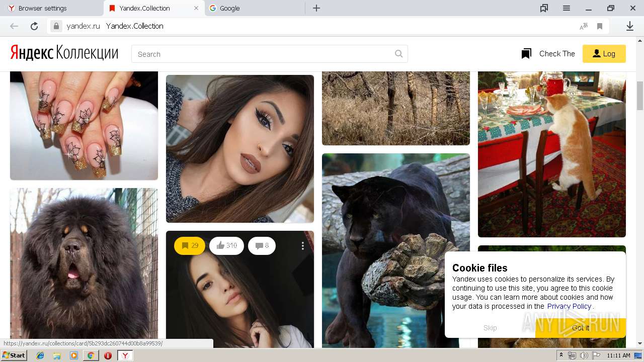Open the decorated nails image
Screen dimensions: 644x362
(84, 126)
